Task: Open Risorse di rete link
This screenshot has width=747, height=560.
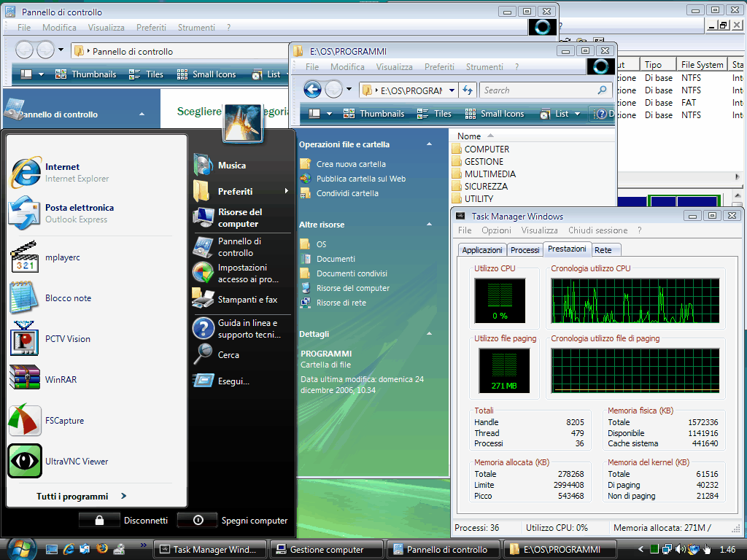Action: pyautogui.click(x=341, y=303)
